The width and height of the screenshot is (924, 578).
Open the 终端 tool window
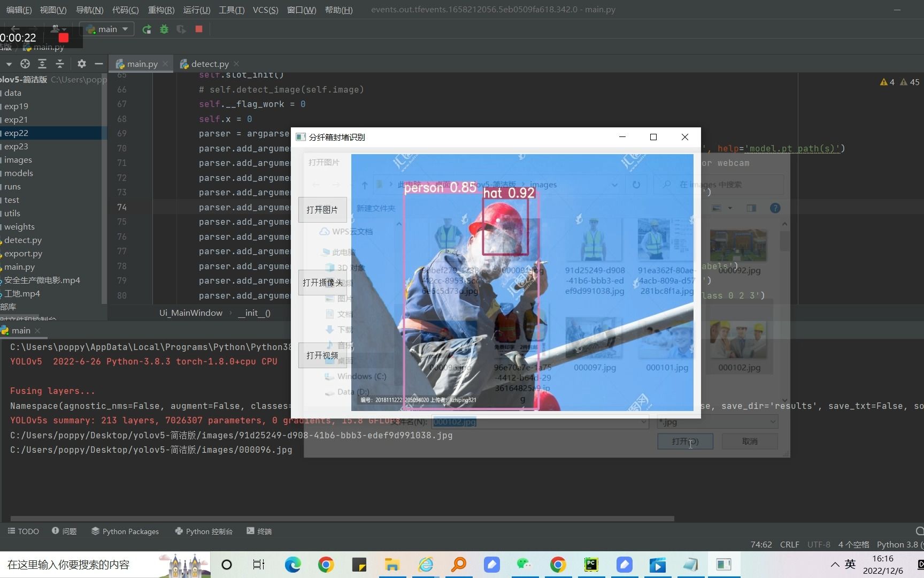259,531
